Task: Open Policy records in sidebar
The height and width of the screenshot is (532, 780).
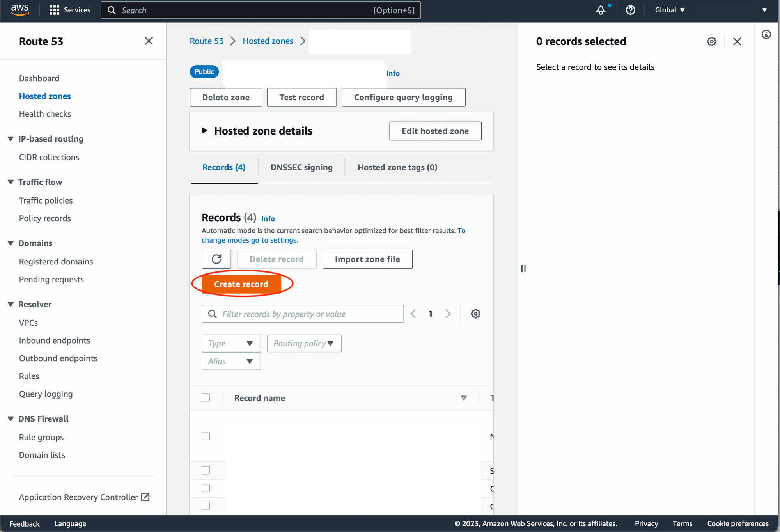Action: (x=45, y=218)
